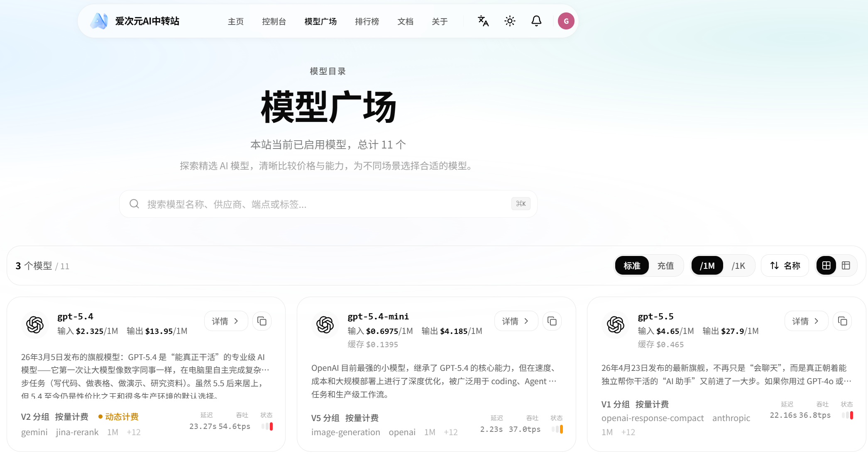Focus the model search input field

(328, 204)
